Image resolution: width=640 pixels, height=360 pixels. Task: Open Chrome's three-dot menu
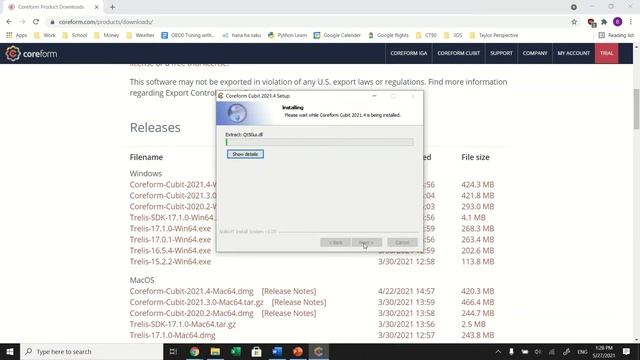click(x=631, y=22)
